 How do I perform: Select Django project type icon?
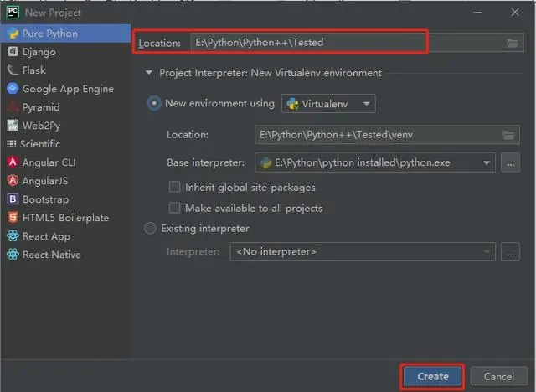click(13, 52)
